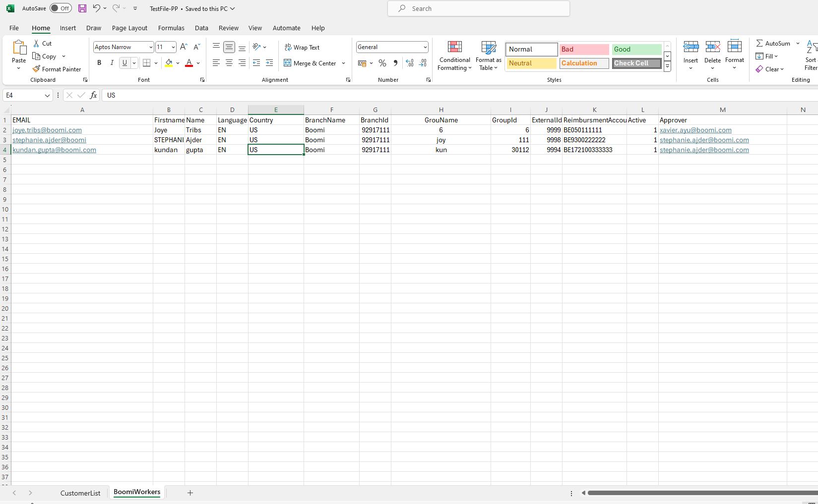The height and width of the screenshot is (504, 818).
Task: Enable Wrap Text for the cell
Action: click(302, 47)
